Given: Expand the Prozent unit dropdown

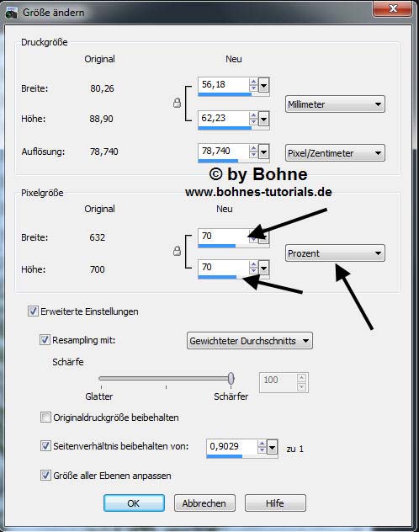Looking at the screenshot, I should pos(335,253).
